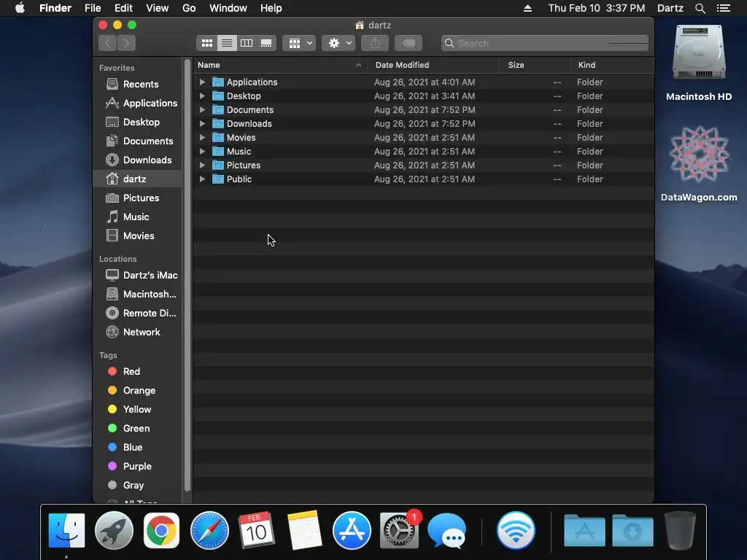747x560 pixels.
Task: Launch Google Chrome from the Dock
Action: tap(161, 531)
